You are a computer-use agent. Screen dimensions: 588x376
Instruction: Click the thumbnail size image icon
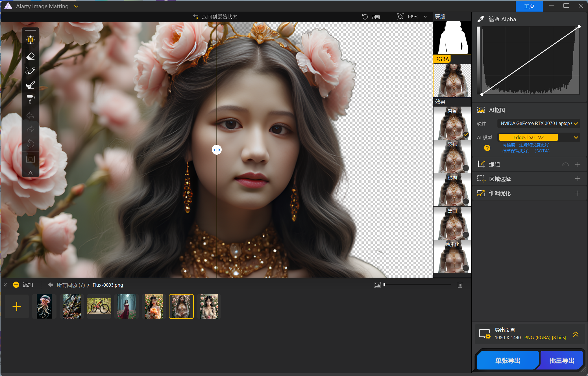pos(377,285)
